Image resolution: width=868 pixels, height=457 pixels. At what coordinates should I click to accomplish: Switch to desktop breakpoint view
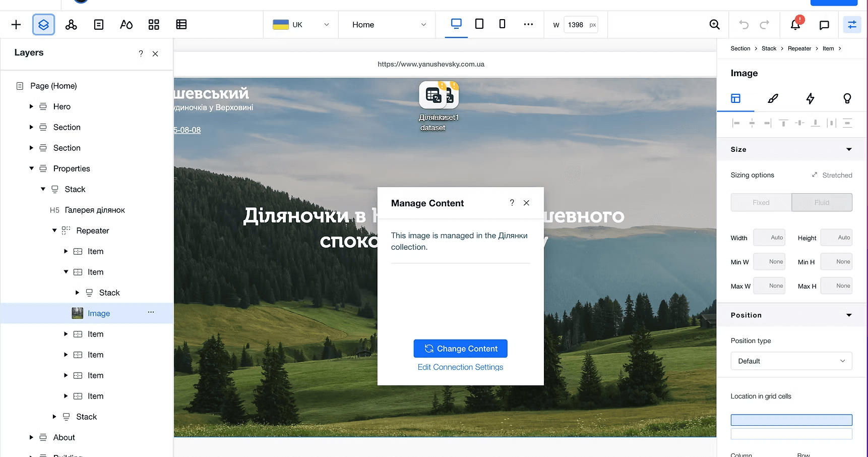tap(456, 24)
